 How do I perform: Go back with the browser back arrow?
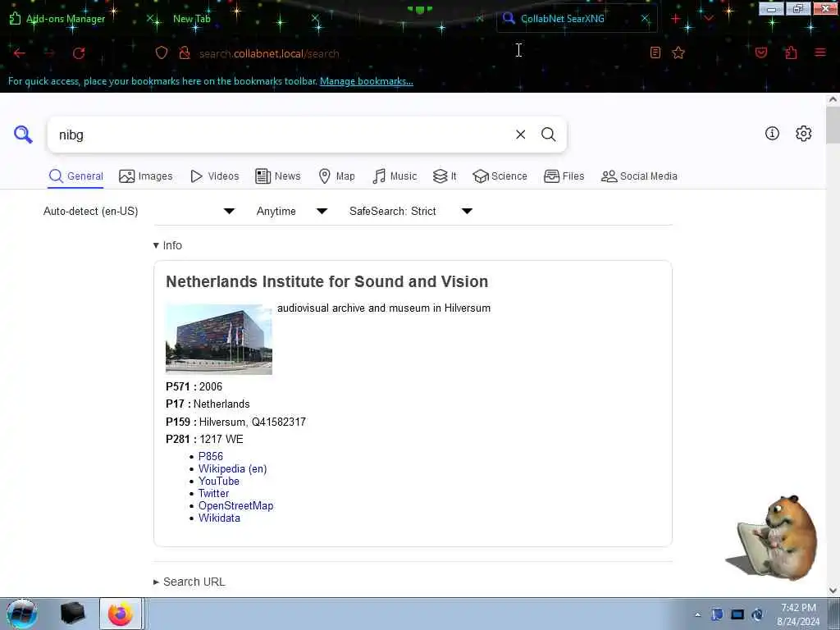coord(20,53)
